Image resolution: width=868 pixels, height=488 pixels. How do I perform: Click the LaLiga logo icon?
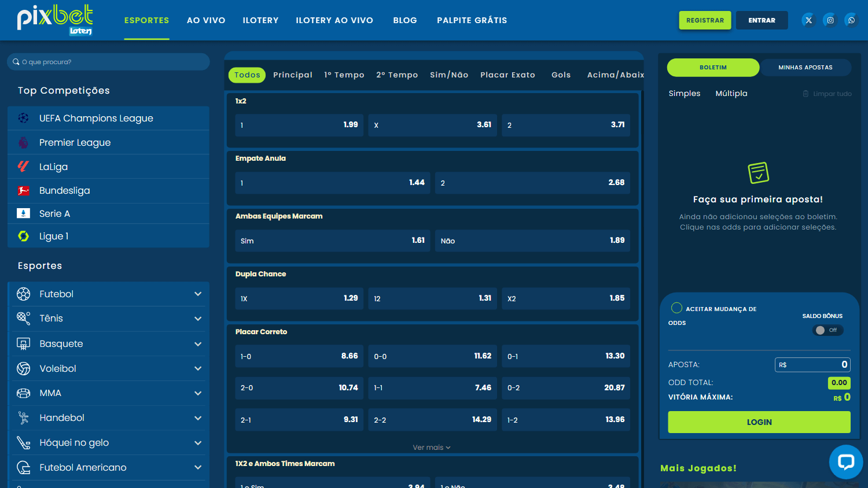(x=23, y=167)
